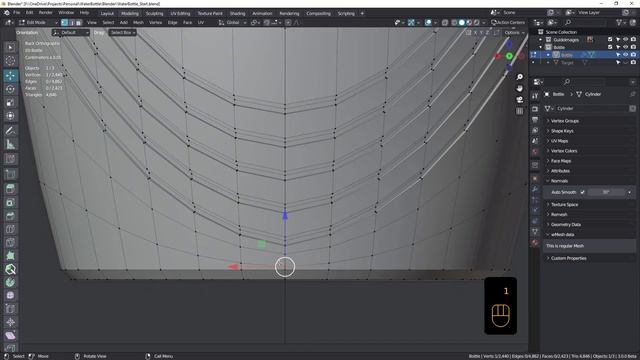
Task: Click the Select Box tool icon
Action: [x=11, y=47]
